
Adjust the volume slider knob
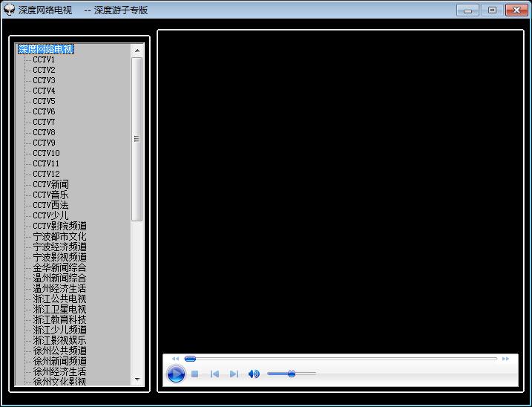tap(292, 374)
